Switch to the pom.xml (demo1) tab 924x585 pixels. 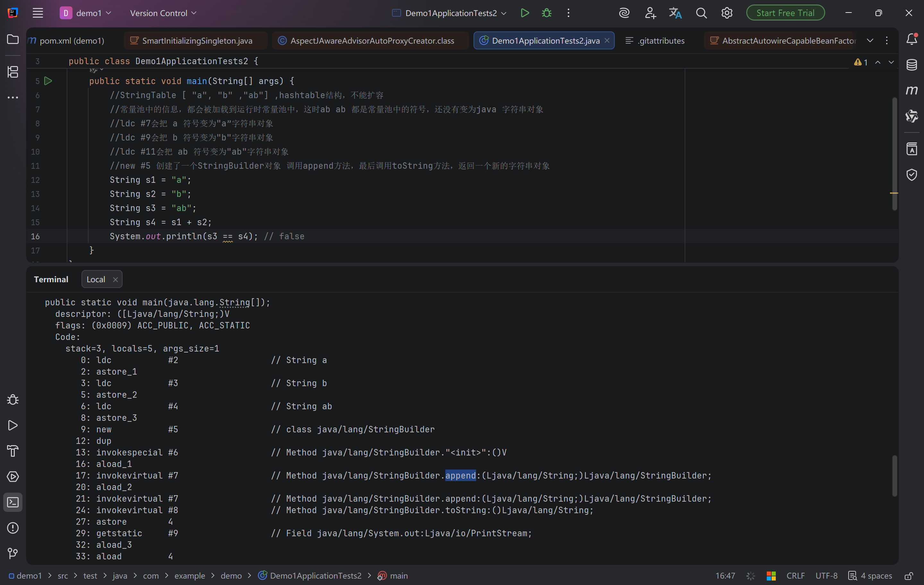(x=71, y=41)
